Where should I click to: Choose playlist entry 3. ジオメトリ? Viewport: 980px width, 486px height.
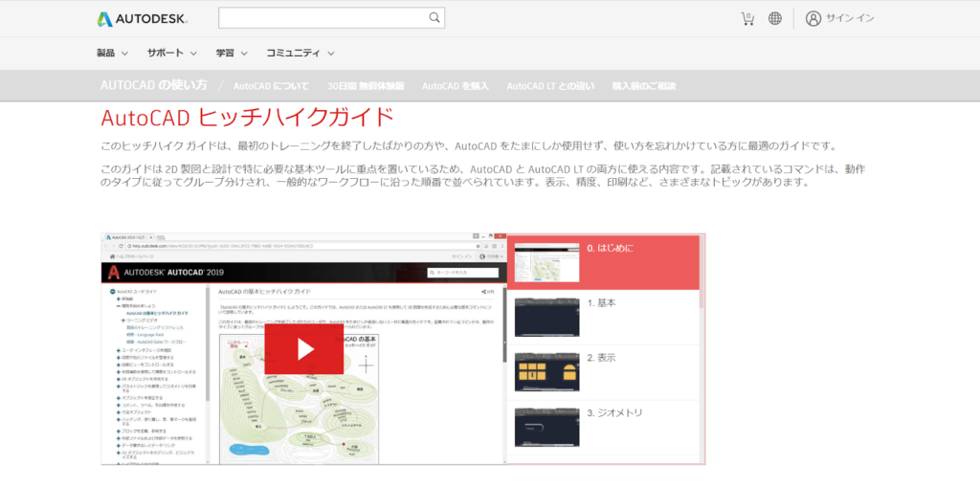pyautogui.click(x=603, y=428)
